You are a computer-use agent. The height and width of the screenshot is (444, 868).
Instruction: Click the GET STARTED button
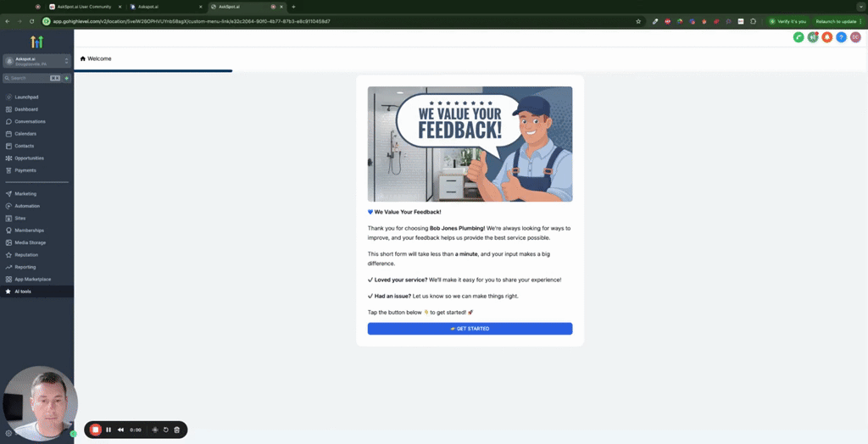click(x=470, y=329)
